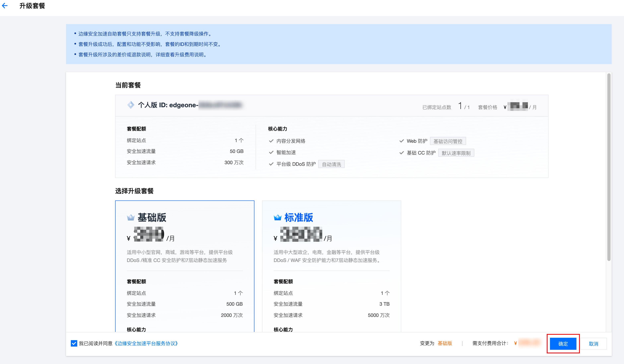Click the 300 万次 value in current plan
Image resolution: width=624 pixels, height=364 pixels.
click(234, 162)
